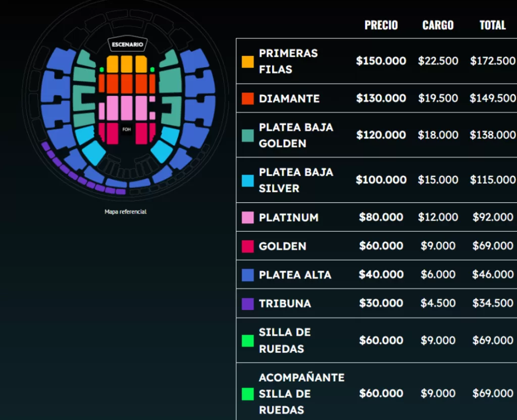Click the cyan Platea Baja Silver swatch
This screenshot has width=517, height=420.
(x=247, y=180)
